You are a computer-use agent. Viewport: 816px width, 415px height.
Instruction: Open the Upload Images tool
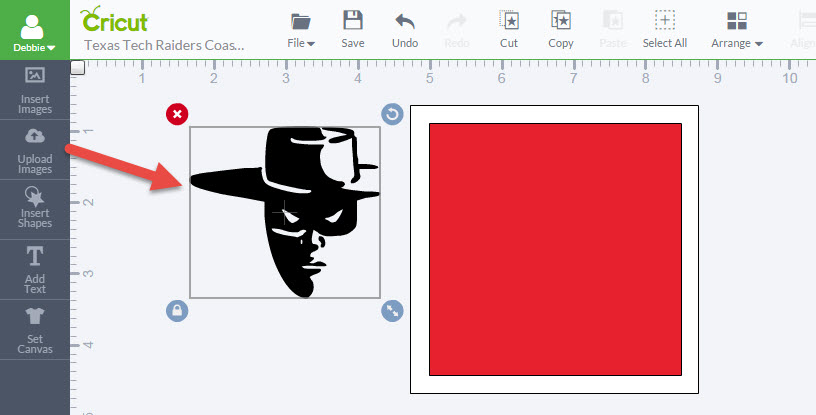[x=35, y=149]
